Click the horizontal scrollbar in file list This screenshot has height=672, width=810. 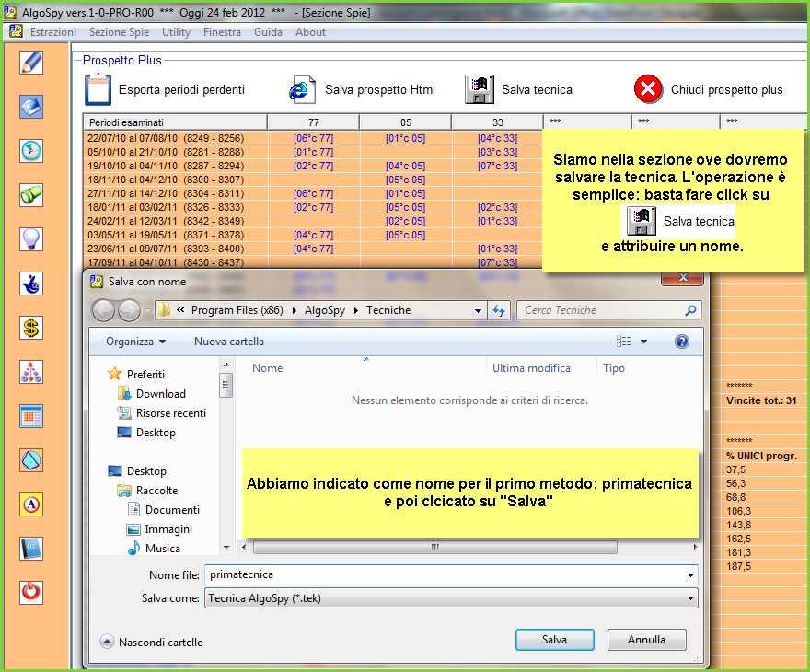pos(435,547)
